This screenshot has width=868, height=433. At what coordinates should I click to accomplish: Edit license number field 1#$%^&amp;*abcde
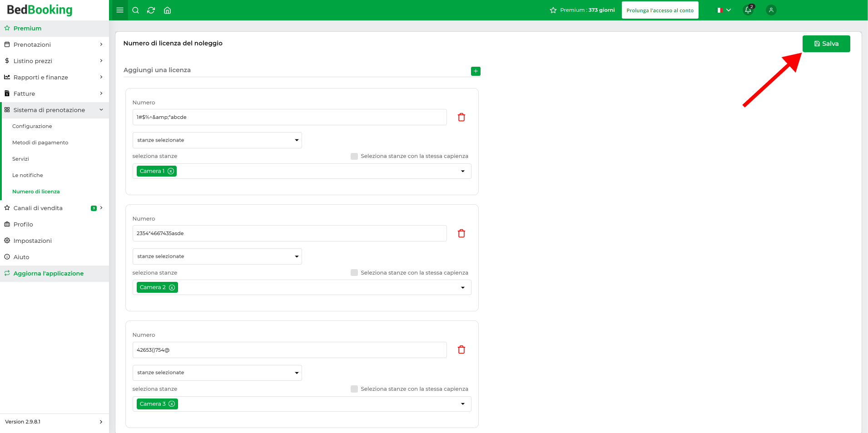290,117
